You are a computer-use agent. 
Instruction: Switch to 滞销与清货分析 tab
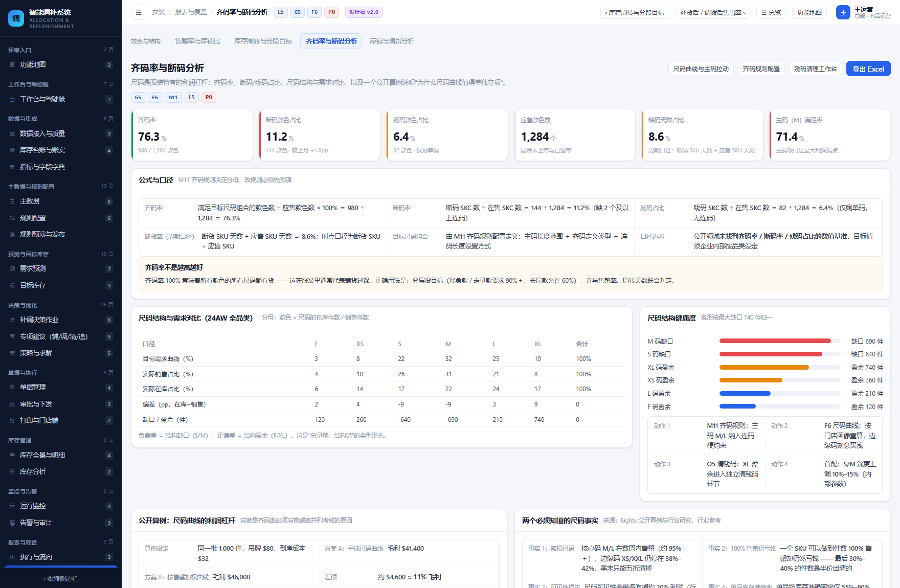pos(392,41)
